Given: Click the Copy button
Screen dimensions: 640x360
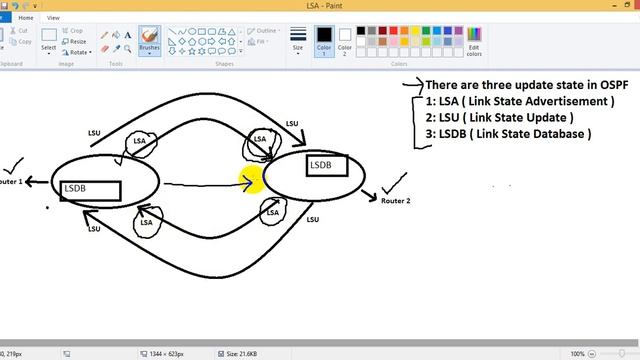Looking at the screenshot, I should pyautogui.click(x=20, y=42).
